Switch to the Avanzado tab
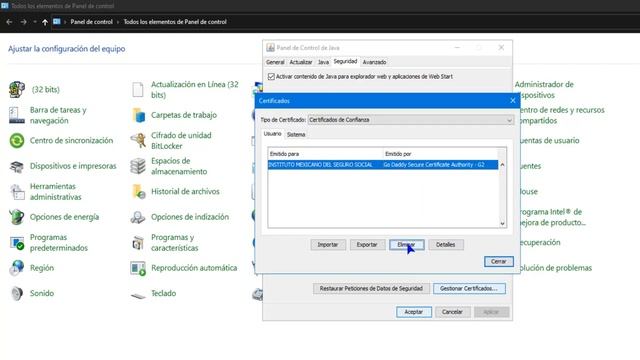 [374, 62]
